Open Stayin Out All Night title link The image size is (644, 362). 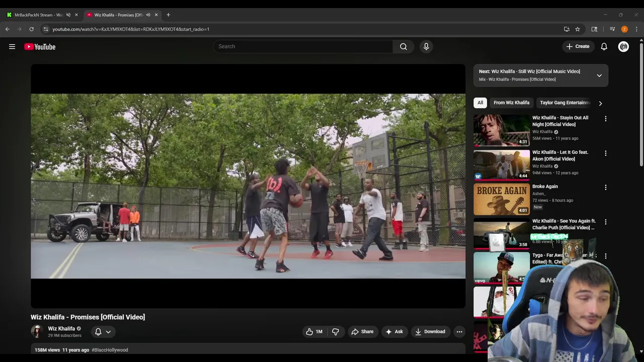[560, 121]
